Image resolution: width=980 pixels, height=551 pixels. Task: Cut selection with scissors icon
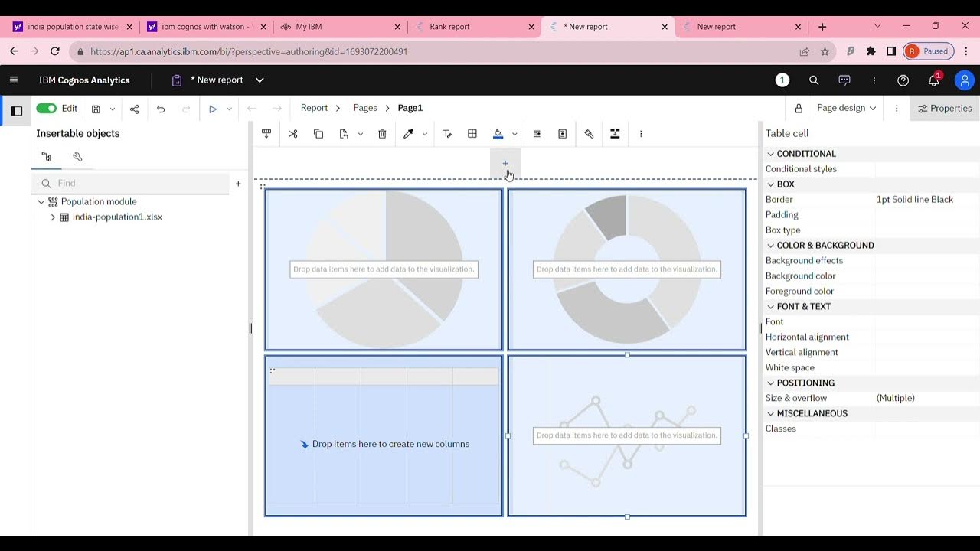click(292, 134)
